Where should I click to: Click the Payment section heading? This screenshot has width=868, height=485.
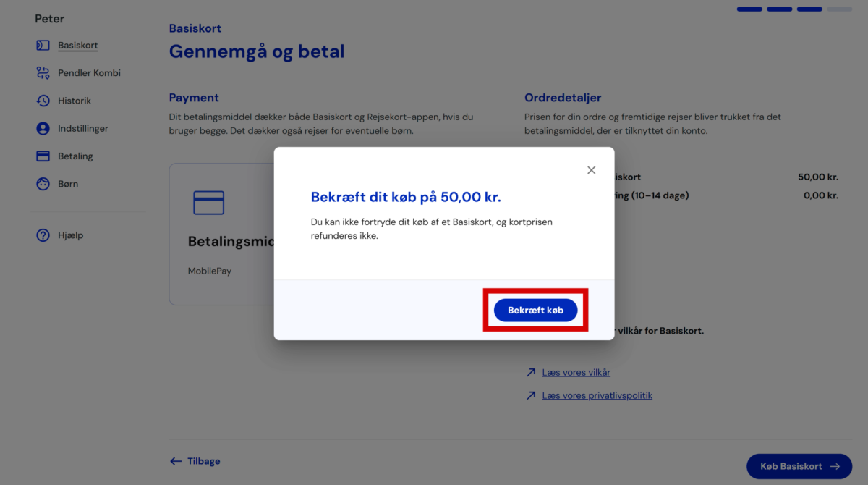point(194,98)
